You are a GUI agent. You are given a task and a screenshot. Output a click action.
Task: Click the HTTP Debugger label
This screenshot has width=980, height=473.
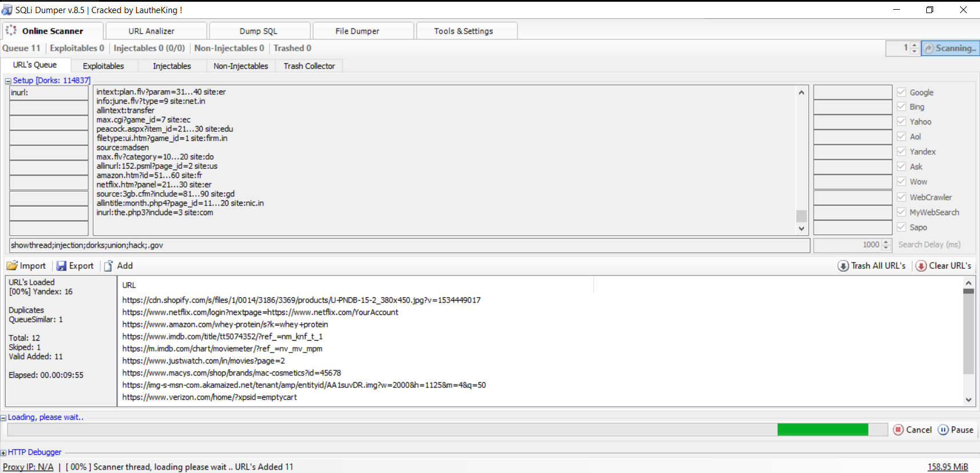(35, 452)
